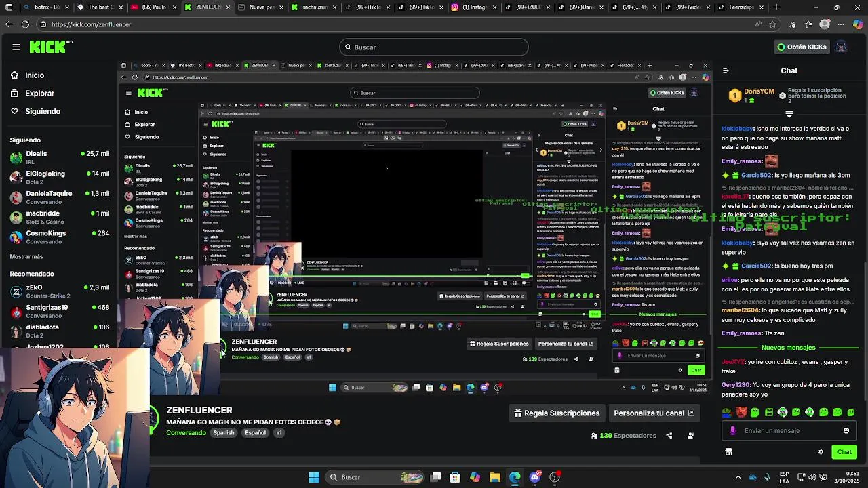This screenshot has width=868, height=488.
Task: Reload the page with refresh icon
Action: (25, 24)
